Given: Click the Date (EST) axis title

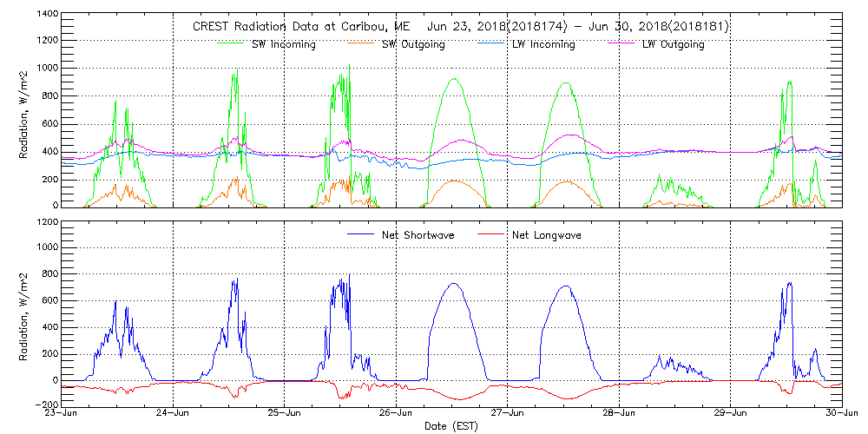Looking at the screenshot, I should tap(452, 426).
